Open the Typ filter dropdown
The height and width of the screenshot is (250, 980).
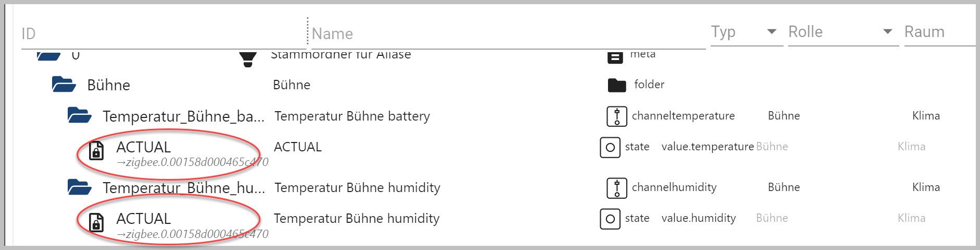tap(772, 32)
